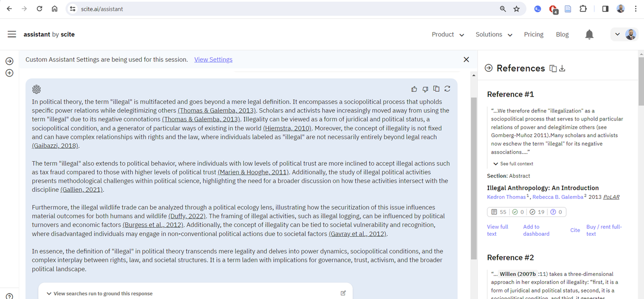Click View full text for Reference #1
Screen dimensions: 644x299
tap(497, 230)
